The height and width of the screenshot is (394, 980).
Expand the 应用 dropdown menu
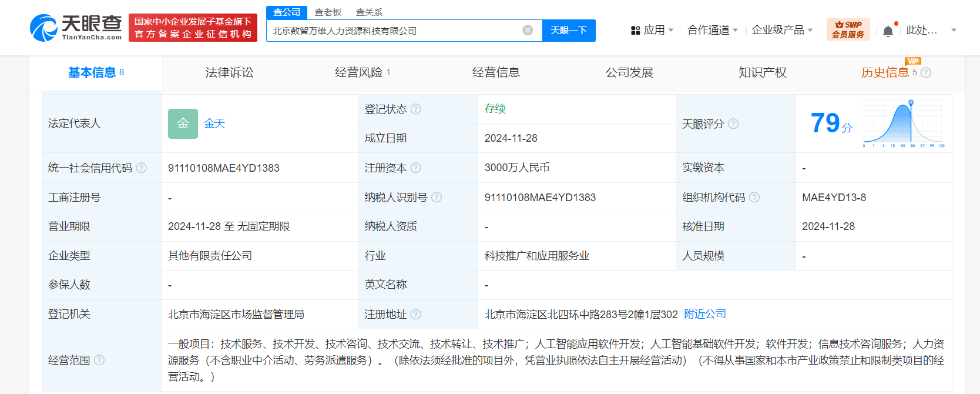[x=652, y=30]
